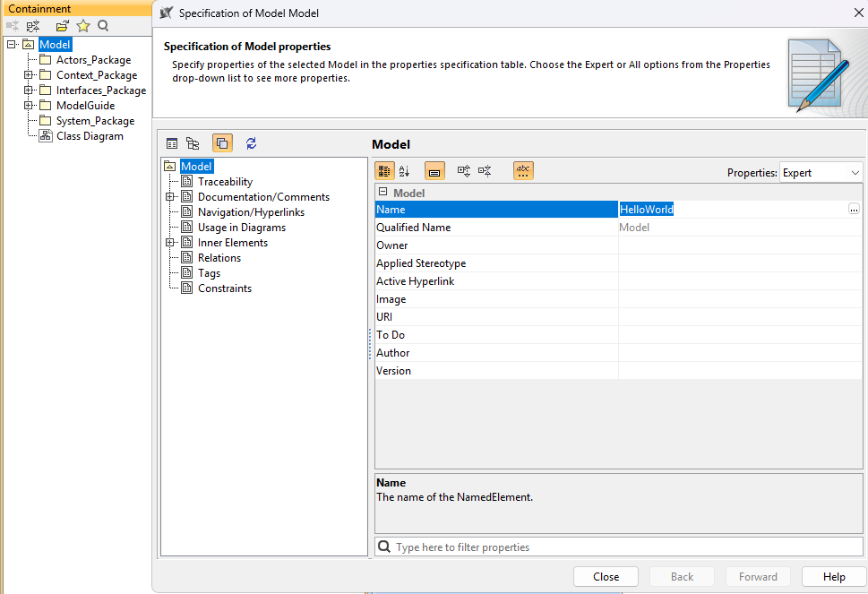
Task: Open the Properties Expert dropdown
Action: pyautogui.click(x=821, y=173)
